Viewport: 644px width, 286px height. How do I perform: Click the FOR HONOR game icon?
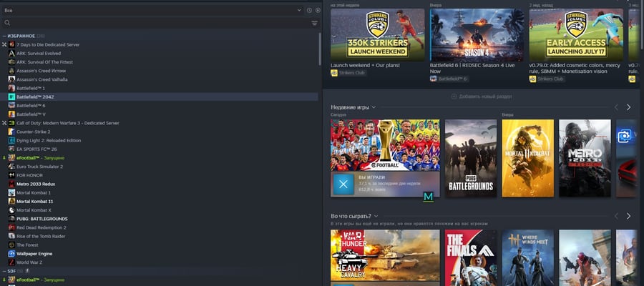[x=11, y=175]
